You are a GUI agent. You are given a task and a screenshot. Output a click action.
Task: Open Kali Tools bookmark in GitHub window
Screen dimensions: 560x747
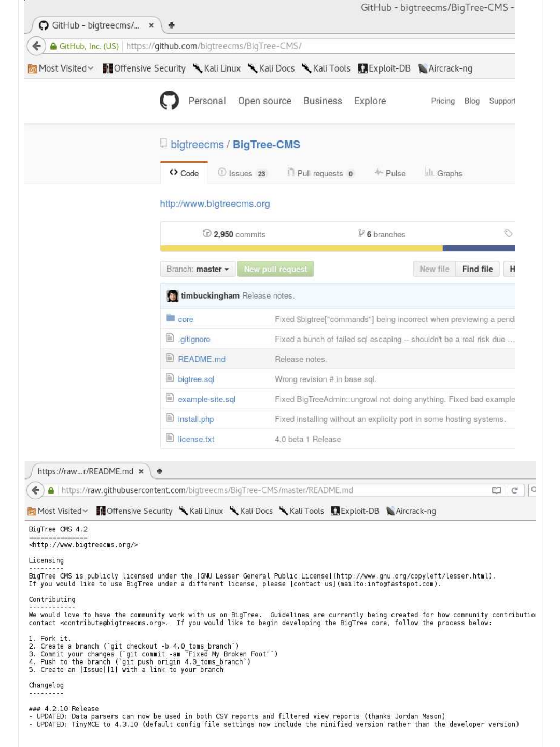pyautogui.click(x=326, y=68)
